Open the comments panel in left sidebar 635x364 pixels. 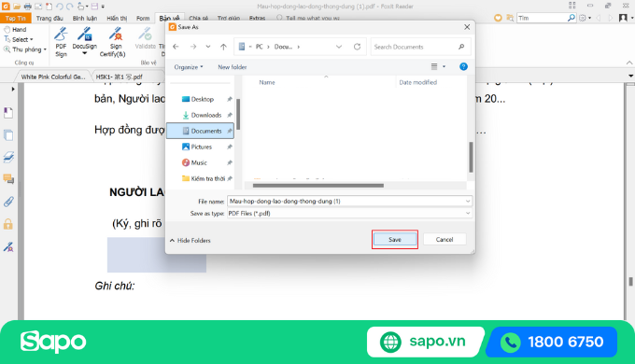pos(8,179)
